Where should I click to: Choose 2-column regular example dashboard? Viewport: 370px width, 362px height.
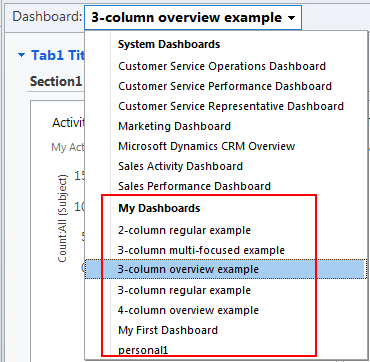(x=184, y=230)
